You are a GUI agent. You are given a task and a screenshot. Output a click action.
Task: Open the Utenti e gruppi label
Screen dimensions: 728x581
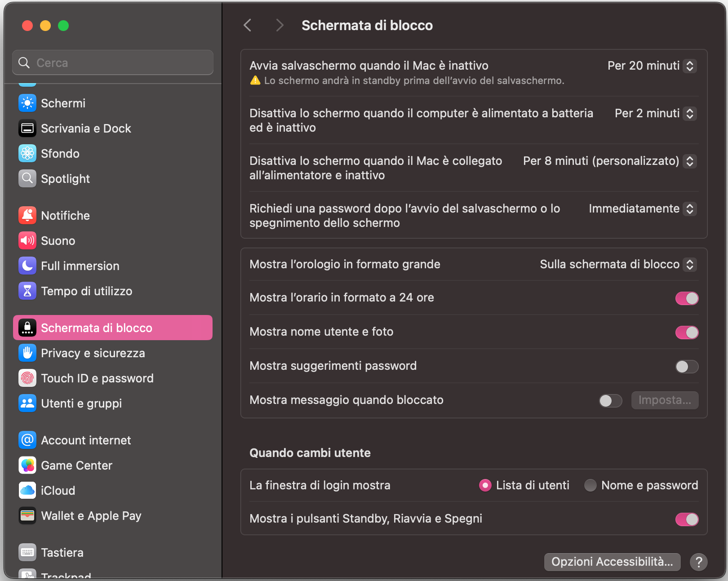pos(81,404)
